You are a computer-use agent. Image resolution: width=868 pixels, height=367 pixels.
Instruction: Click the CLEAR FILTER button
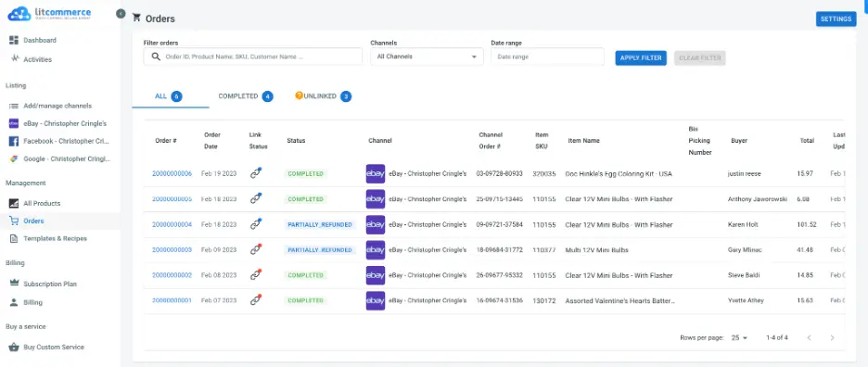(x=700, y=58)
